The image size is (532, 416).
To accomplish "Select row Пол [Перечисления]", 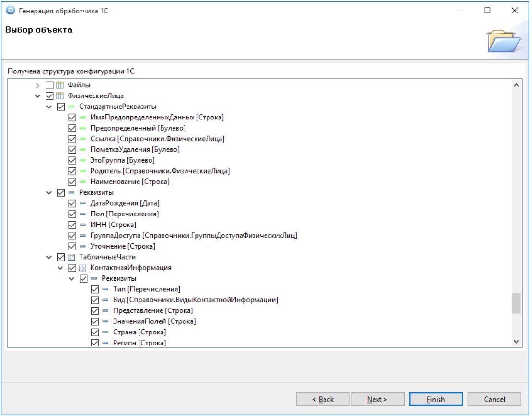I will click(125, 214).
